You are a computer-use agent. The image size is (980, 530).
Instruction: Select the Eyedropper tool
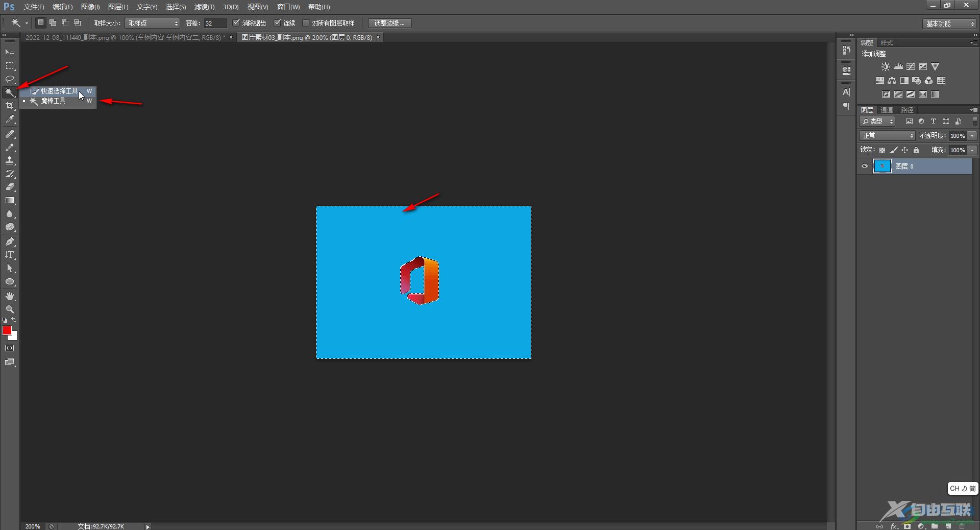[x=10, y=119]
